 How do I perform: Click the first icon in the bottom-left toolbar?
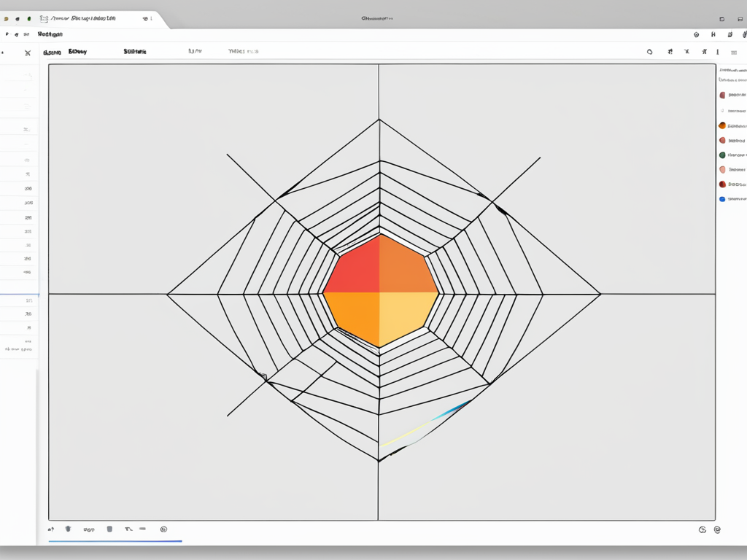coord(51,529)
